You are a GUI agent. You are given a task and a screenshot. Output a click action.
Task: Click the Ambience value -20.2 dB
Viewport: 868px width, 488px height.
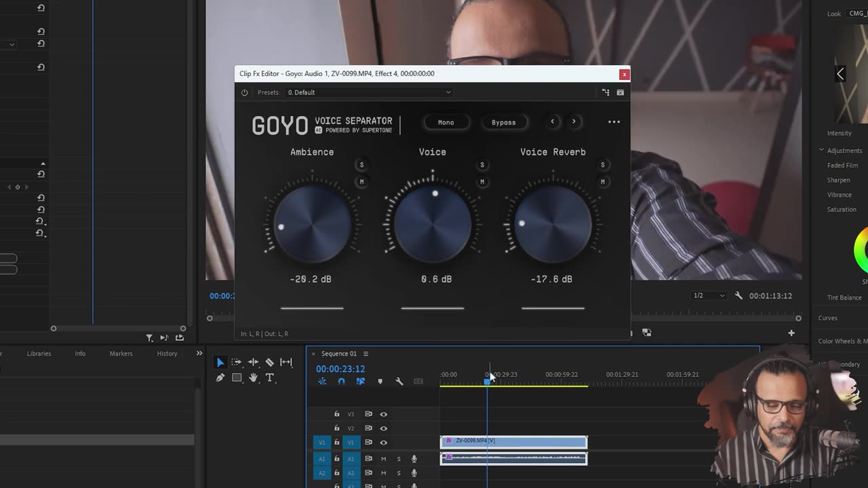(311, 279)
